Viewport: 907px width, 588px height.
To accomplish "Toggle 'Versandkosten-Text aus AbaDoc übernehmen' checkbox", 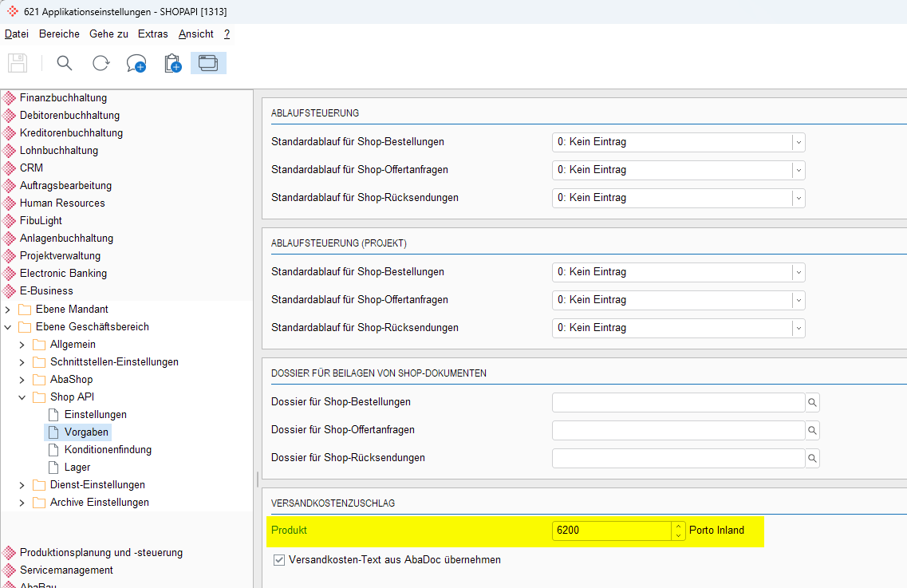I will tap(279, 559).
